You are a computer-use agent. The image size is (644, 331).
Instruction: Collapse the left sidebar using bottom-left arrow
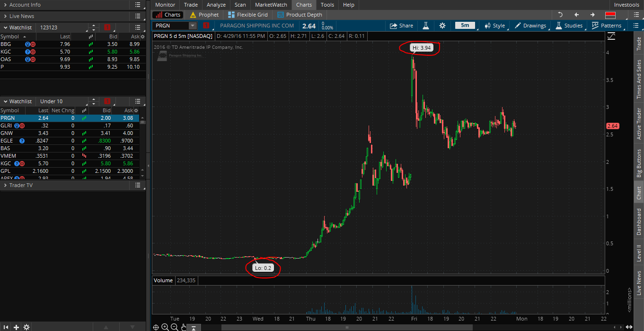tap(6, 327)
